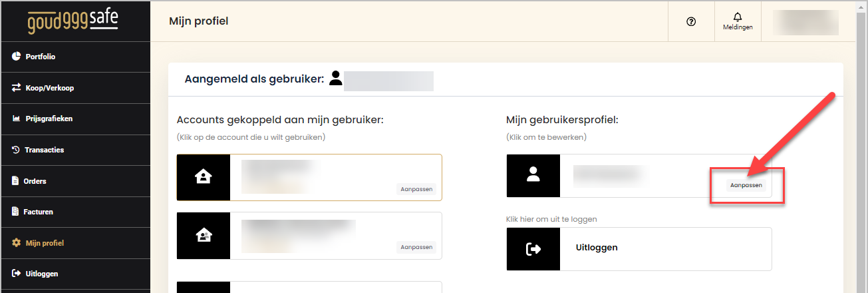Image resolution: width=868 pixels, height=293 pixels.
Task: Click the Mijn profiel gear icon
Action: tap(17, 243)
